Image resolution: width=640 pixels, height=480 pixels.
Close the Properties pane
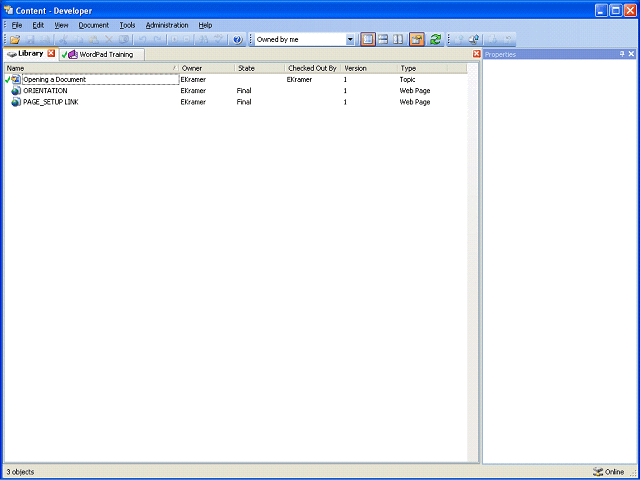pyautogui.click(x=631, y=54)
